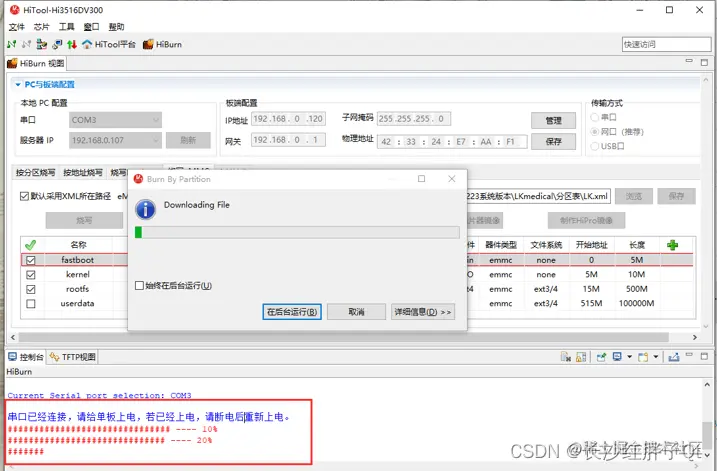Viewport: 717px width, 471px height.
Task: Click the board IP address field
Action: tap(288, 119)
